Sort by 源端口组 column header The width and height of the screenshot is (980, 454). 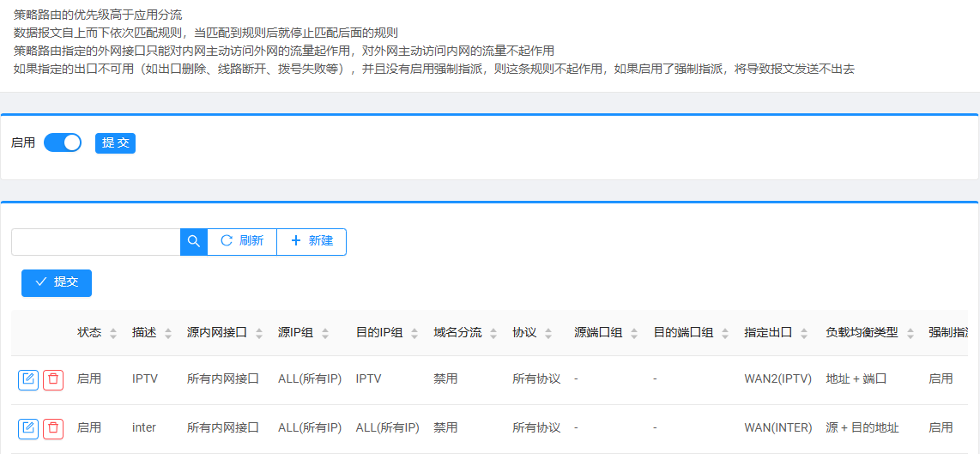(x=607, y=333)
